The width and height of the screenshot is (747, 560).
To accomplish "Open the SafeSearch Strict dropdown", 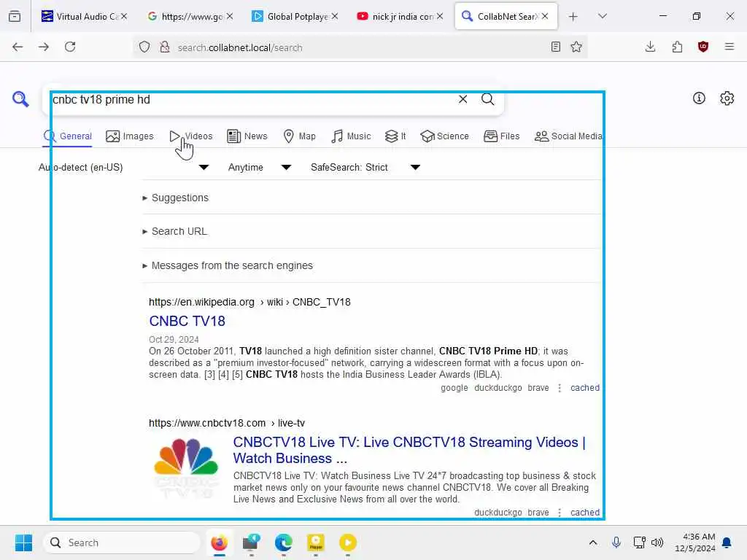I will pos(365,167).
